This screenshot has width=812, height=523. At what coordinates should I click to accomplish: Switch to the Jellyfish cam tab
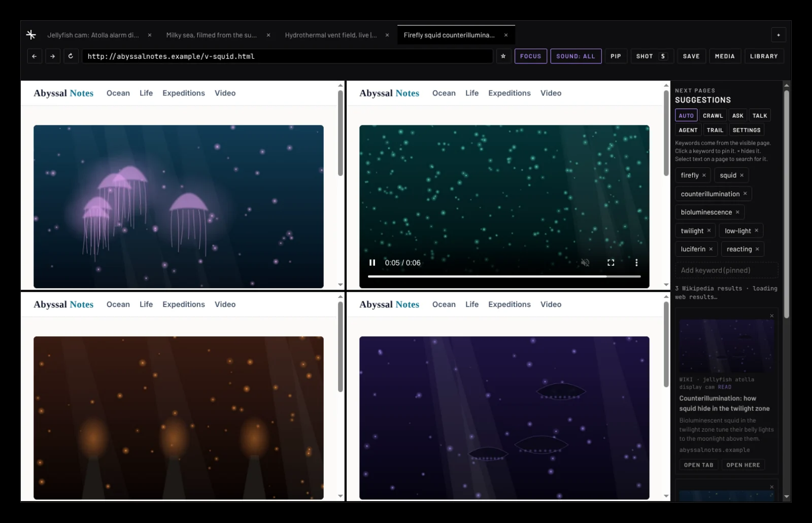93,35
